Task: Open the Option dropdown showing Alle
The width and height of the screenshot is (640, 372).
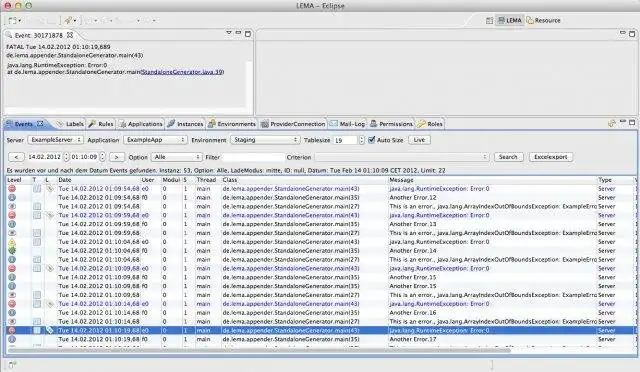Action: click(x=176, y=157)
